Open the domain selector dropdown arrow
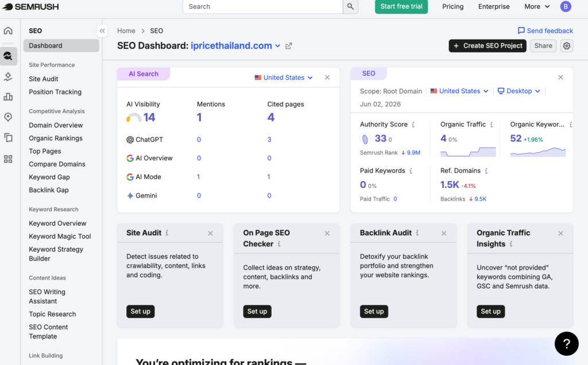 coord(278,46)
